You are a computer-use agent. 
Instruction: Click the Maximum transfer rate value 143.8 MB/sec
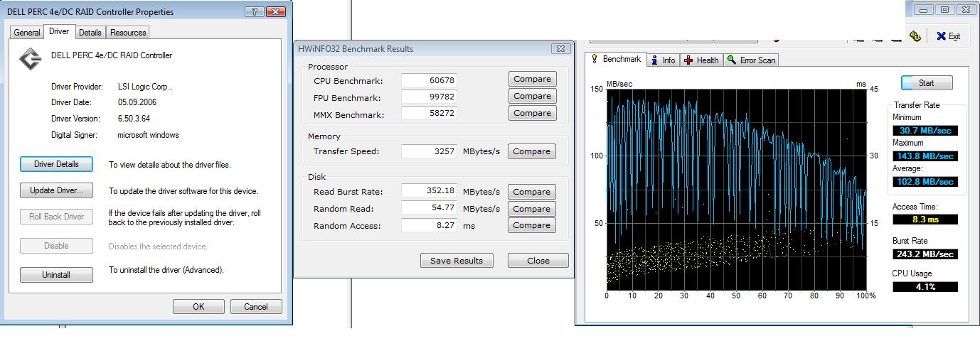[x=925, y=156]
